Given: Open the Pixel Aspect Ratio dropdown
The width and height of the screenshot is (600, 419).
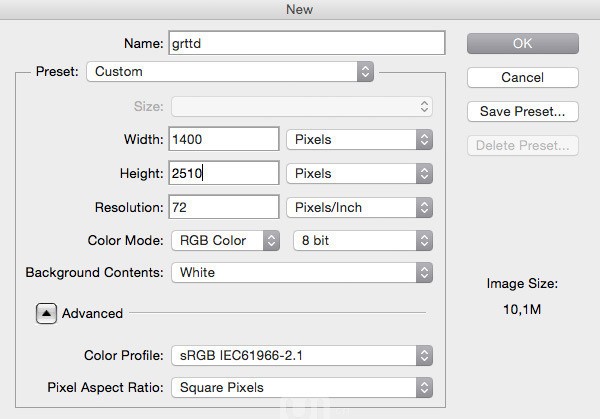Looking at the screenshot, I should click(301, 387).
